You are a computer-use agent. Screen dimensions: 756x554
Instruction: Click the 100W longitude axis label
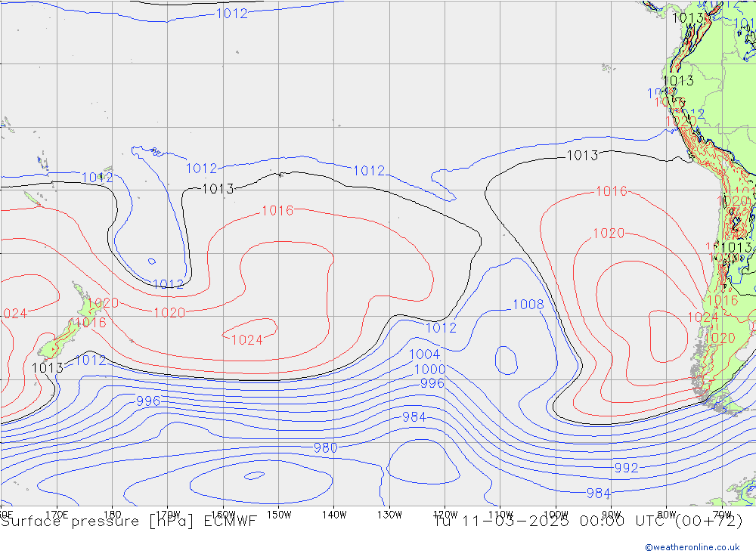point(556,515)
